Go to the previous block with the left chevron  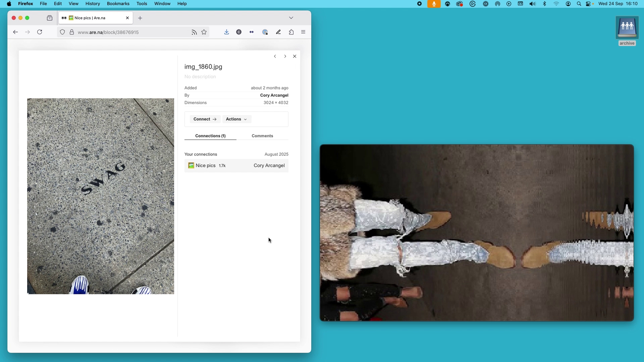[275, 57]
